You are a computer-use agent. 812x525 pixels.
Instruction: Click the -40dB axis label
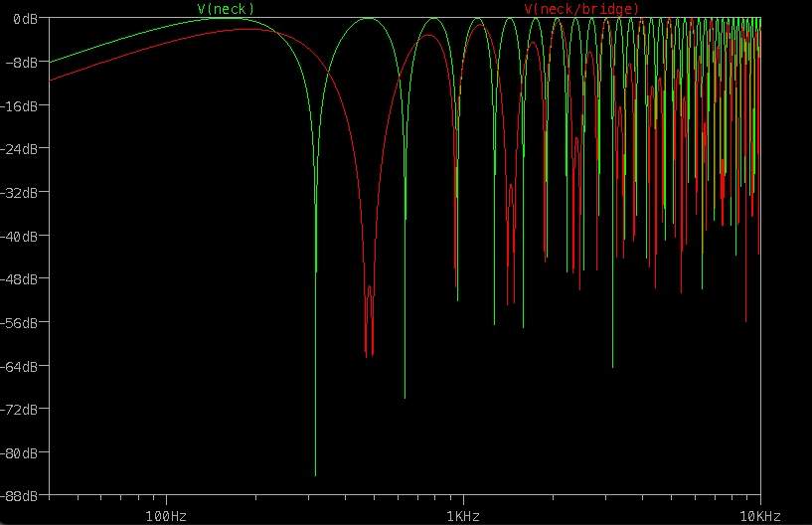(19, 237)
